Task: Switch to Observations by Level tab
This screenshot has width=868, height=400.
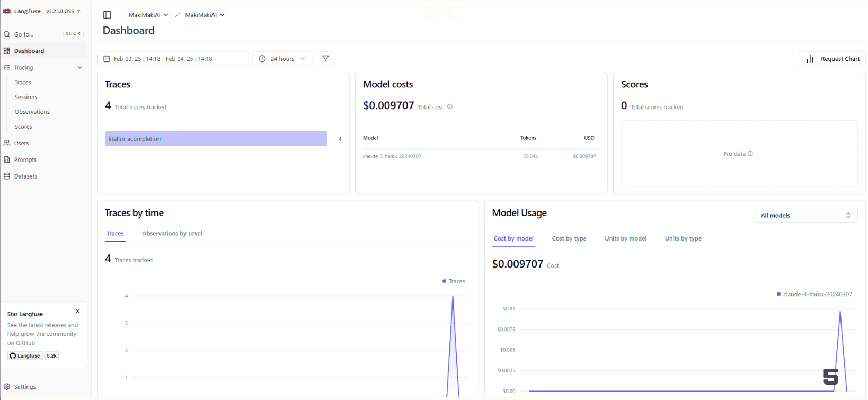Action: 172,234
